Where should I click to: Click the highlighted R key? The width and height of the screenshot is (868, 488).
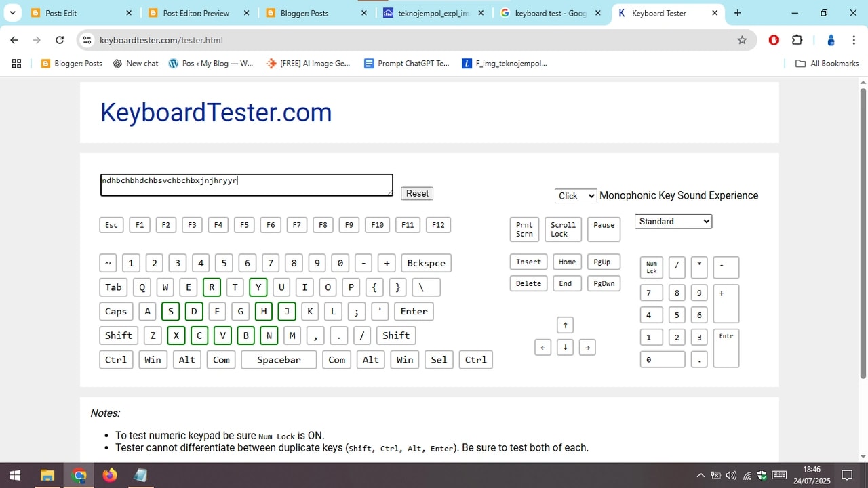(x=212, y=287)
